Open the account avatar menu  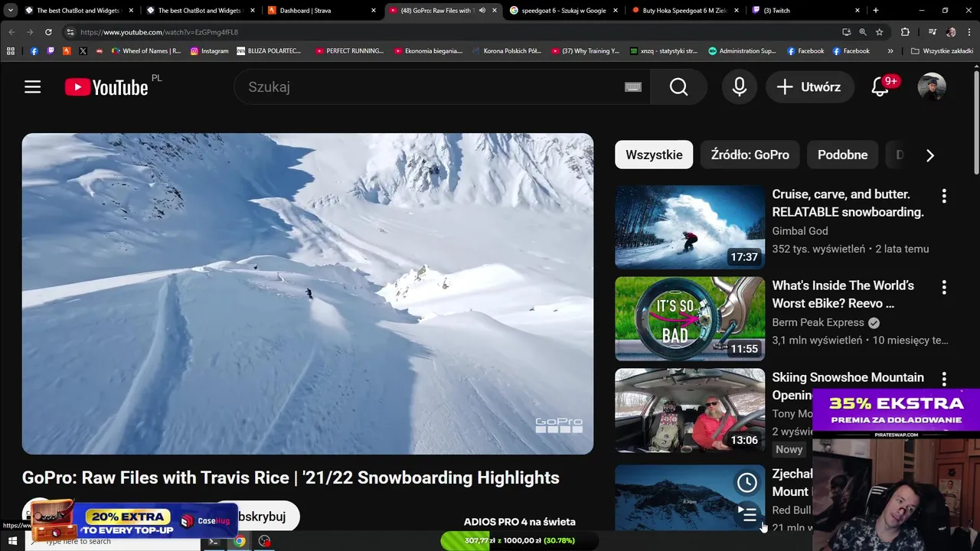[932, 87]
